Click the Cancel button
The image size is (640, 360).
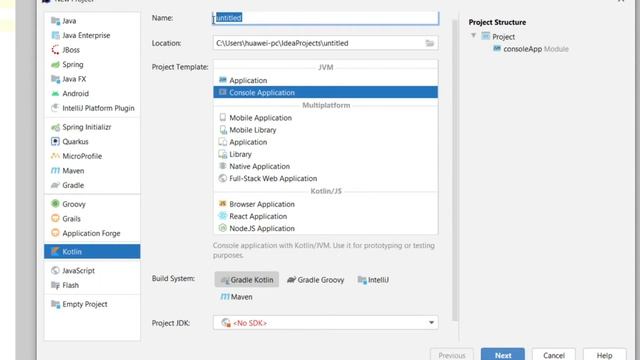pyautogui.click(x=554, y=354)
